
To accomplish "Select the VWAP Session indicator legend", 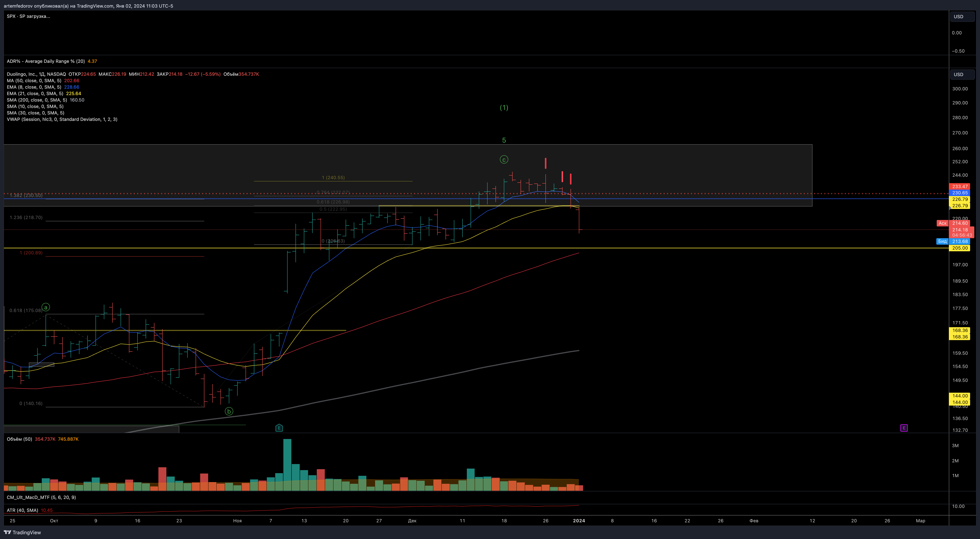I will 62,119.
